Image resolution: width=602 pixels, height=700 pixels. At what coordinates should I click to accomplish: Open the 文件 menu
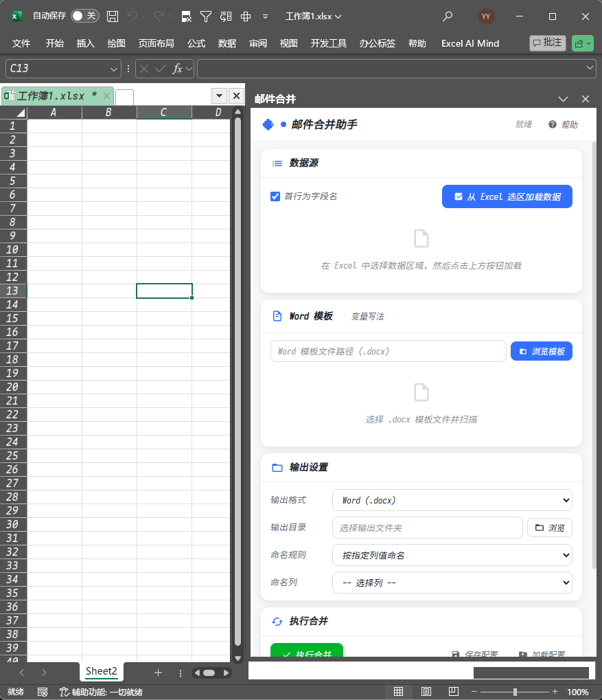tap(21, 43)
